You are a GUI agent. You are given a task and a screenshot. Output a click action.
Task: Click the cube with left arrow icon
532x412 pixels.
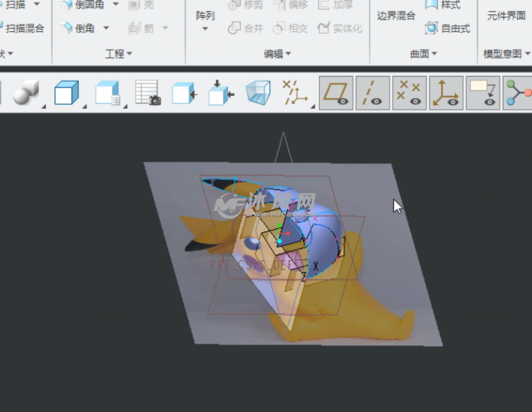coord(184,93)
